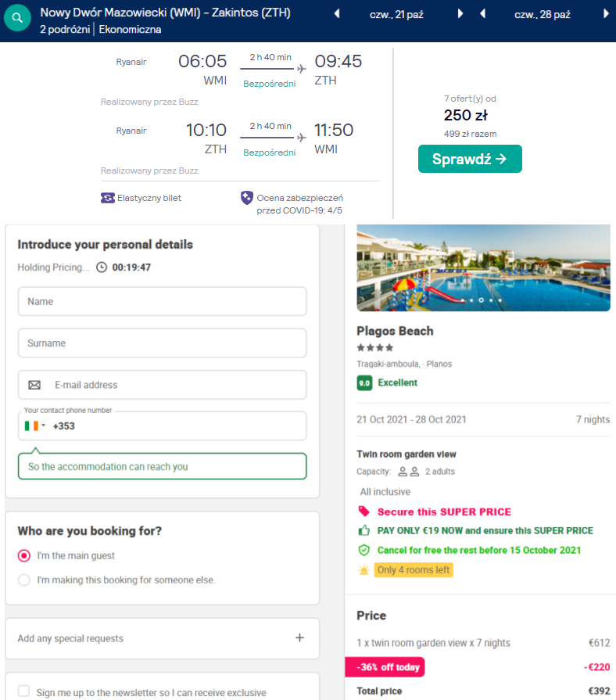Open the phone country code dropdown
The width and height of the screenshot is (616, 700).
(35, 426)
